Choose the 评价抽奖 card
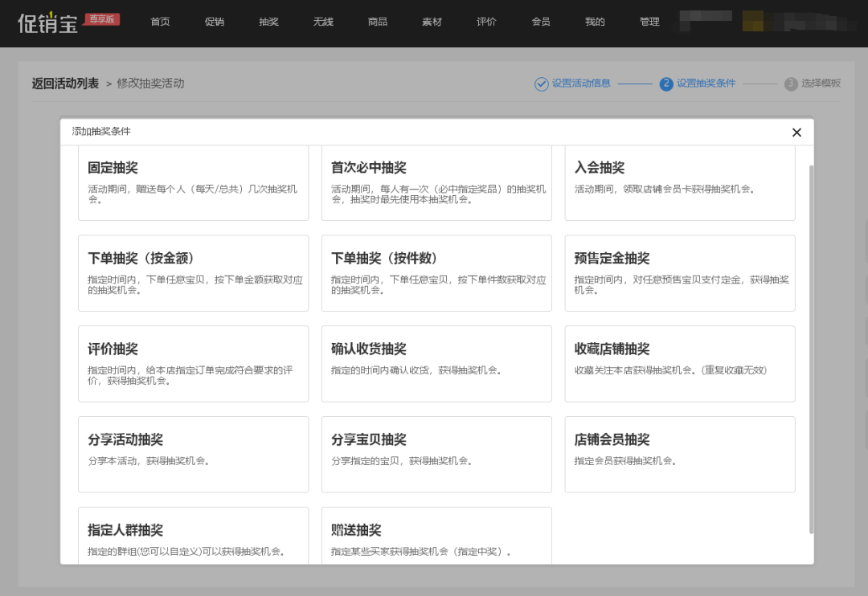The height and width of the screenshot is (596, 868). 193,364
